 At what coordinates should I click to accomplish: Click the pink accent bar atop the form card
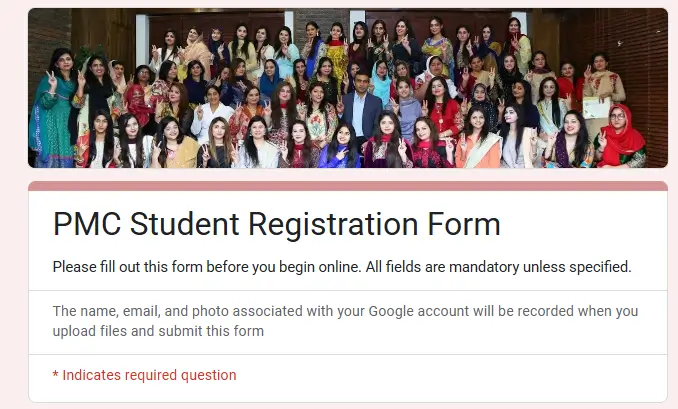pyautogui.click(x=347, y=186)
